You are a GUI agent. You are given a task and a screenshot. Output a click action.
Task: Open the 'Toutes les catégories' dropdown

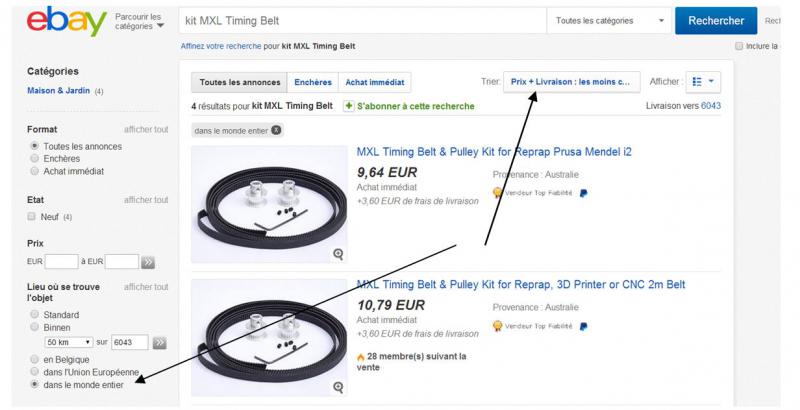point(609,20)
